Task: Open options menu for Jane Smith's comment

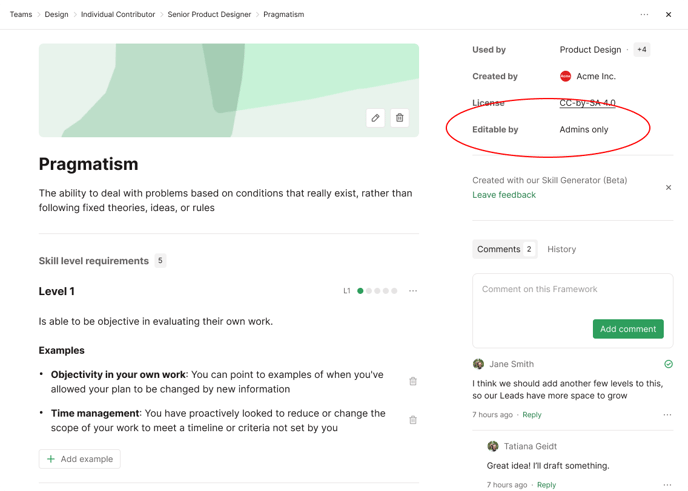Action: (667, 415)
